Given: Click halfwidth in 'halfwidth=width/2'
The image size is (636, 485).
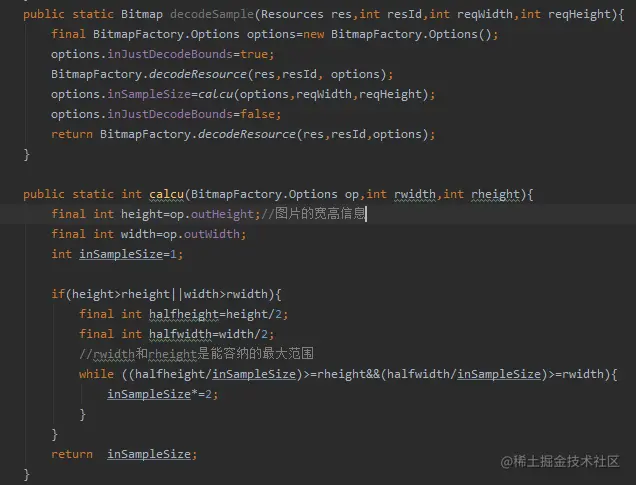Looking at the screenshot, I should pos(180,334).
